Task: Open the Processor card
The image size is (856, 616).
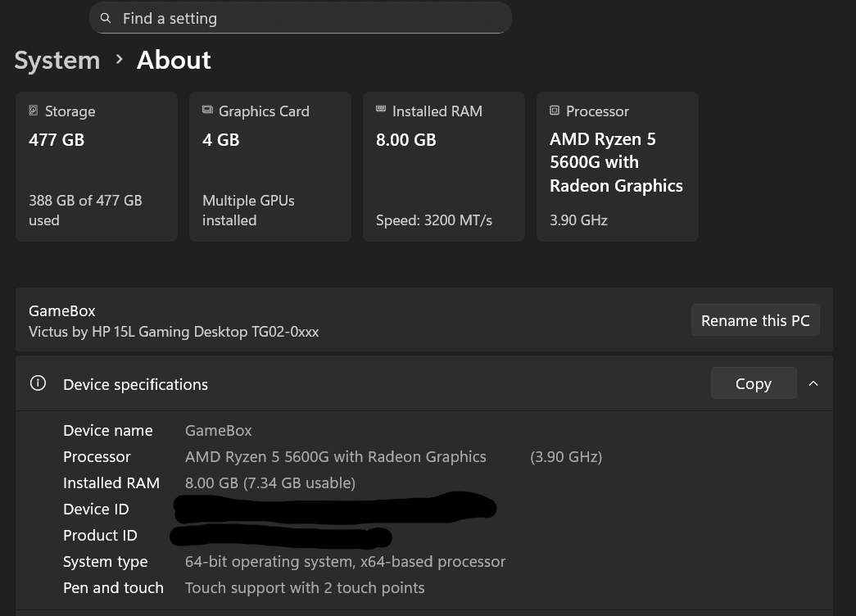Action: tap(618, 166)
